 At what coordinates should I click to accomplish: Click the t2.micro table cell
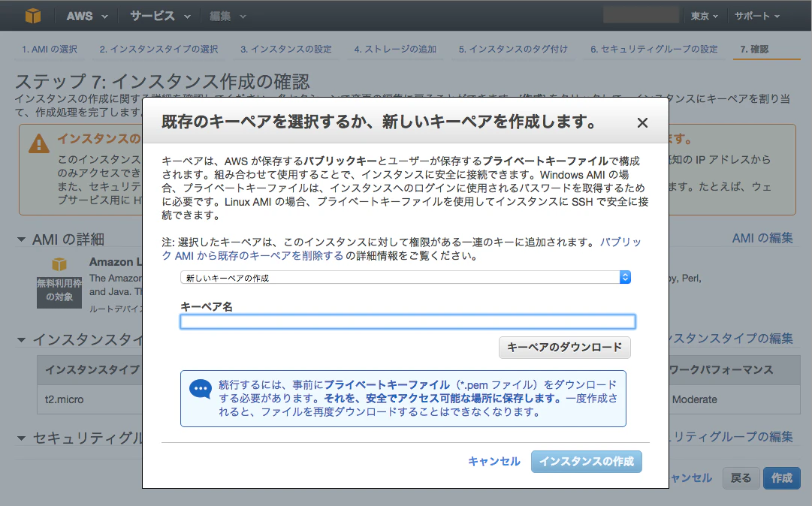[x=64, y=399]
